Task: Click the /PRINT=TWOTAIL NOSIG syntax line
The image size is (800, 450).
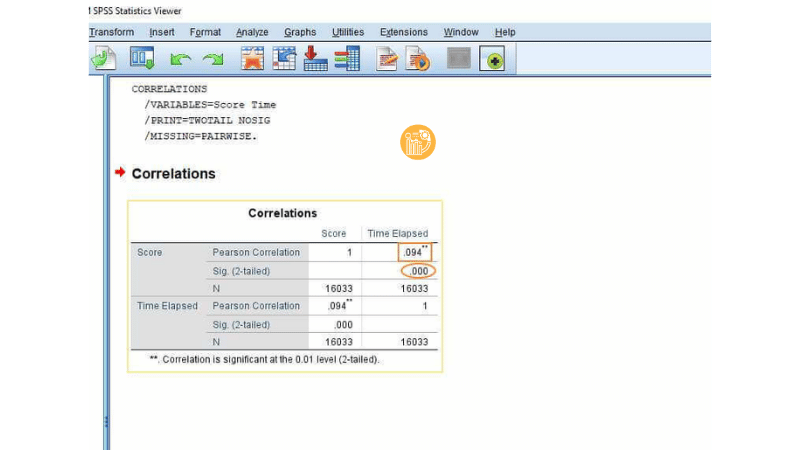Action: [x=207, y=120]
